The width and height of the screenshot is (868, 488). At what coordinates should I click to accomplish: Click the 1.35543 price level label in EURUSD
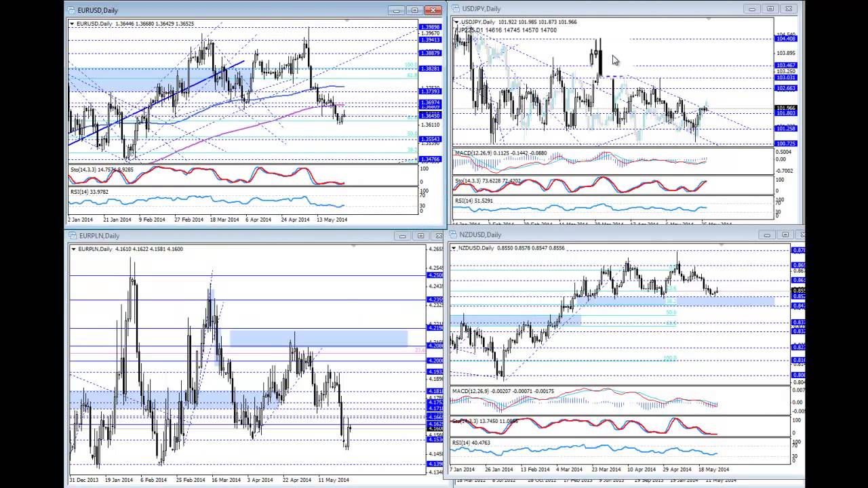point(430,139)
